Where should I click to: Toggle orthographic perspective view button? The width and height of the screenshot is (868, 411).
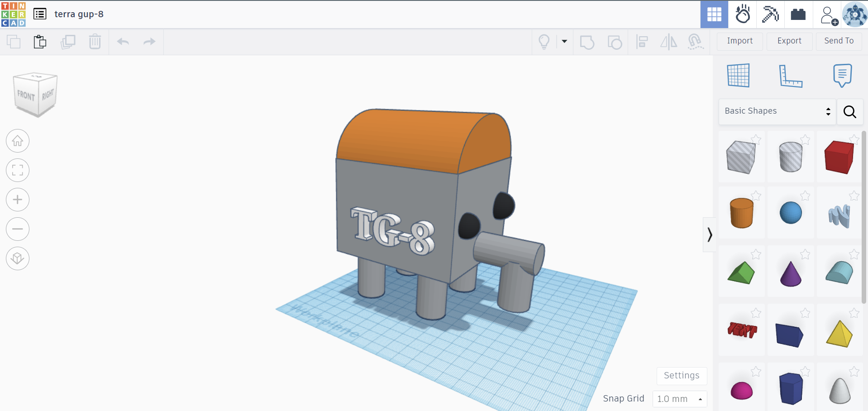coord(18,258)
